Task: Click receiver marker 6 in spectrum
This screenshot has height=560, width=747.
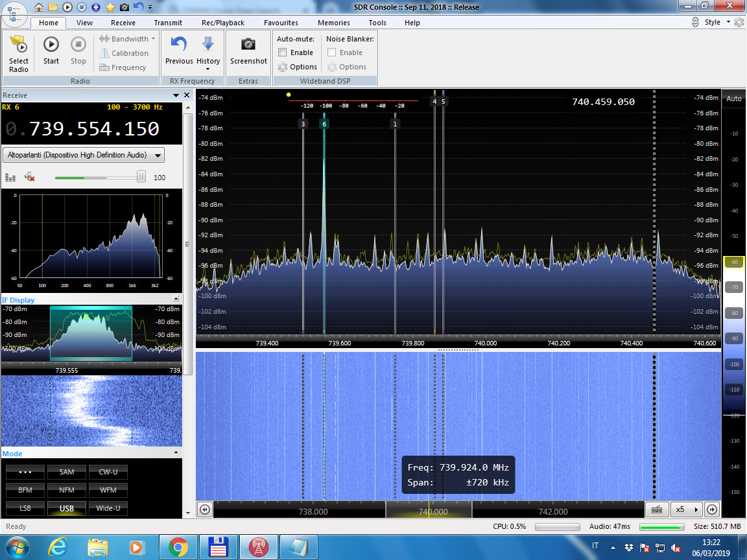Action: click(324, 124)
